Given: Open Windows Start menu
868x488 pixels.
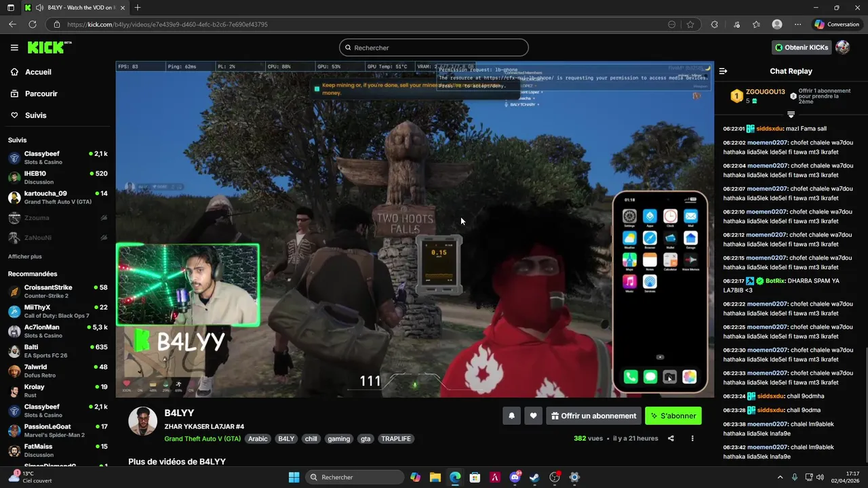Looking at the screenshot, I should coord(294,477).
